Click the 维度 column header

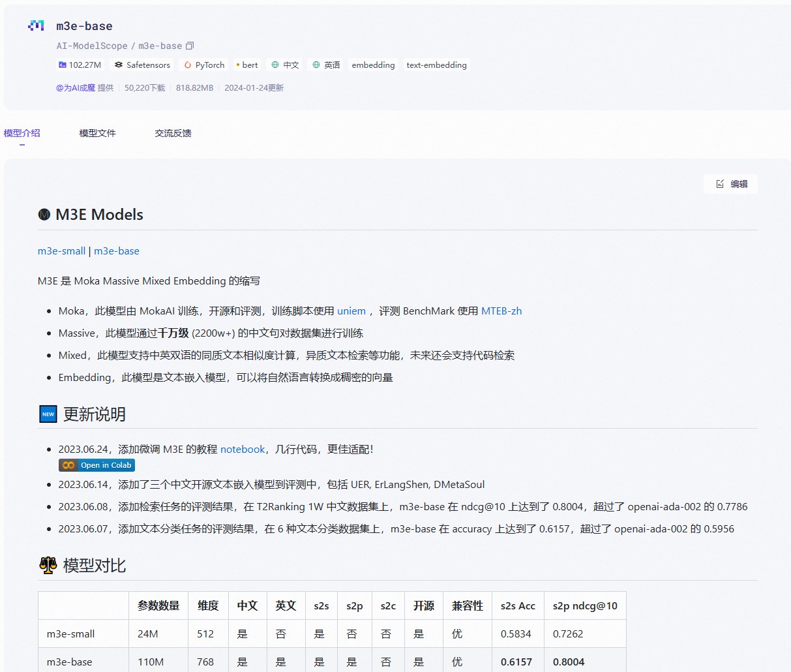(x=208, y=606)
